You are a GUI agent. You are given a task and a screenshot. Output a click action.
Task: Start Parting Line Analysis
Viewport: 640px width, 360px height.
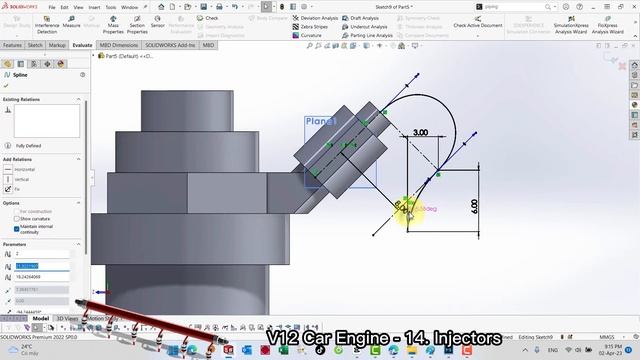click(x=367, y=36)
